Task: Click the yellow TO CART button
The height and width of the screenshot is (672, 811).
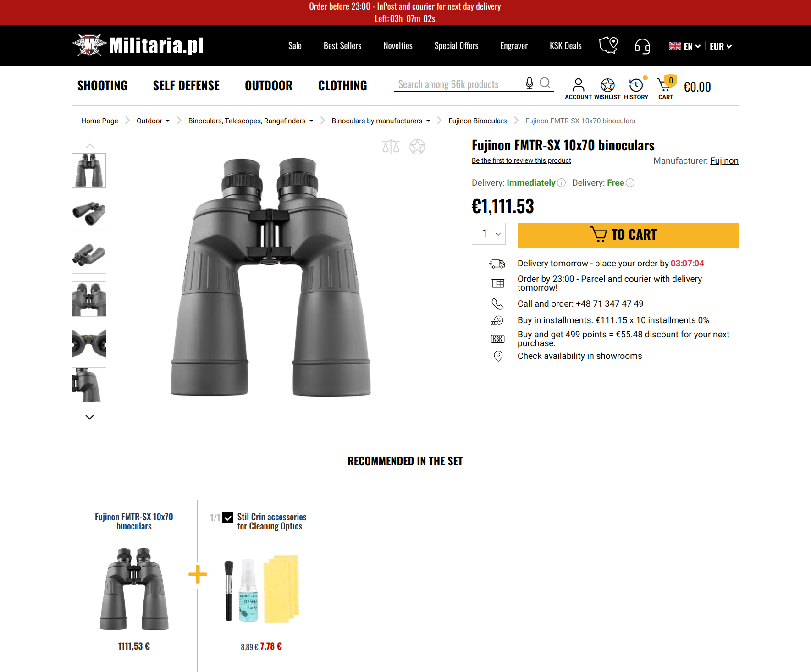Action: pyautogui.click(x=628, y=235)
